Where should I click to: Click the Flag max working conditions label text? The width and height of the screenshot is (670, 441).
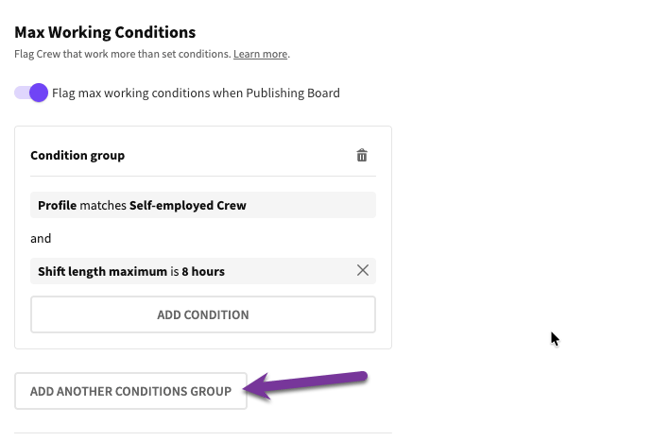pyautogui.click(x=196, y=93)
